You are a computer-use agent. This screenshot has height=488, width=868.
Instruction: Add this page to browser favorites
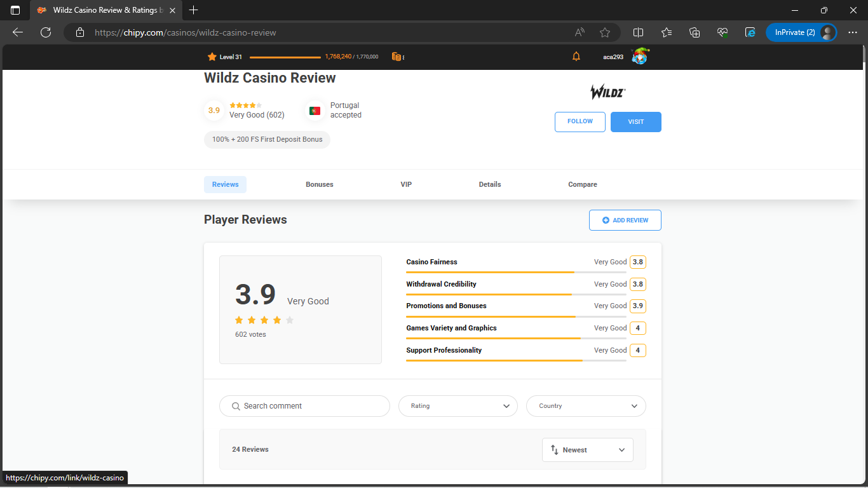pyautogui.click(x=605, y=32)
